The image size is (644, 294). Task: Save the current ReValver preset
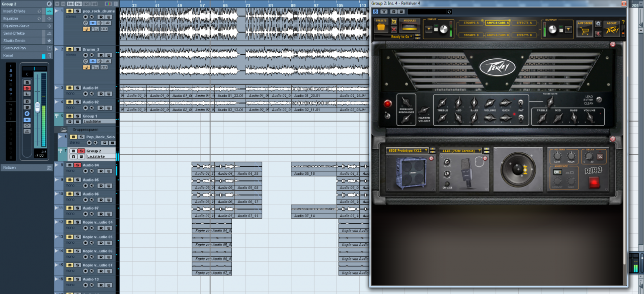pyautogui.click(x=394, y=22)
